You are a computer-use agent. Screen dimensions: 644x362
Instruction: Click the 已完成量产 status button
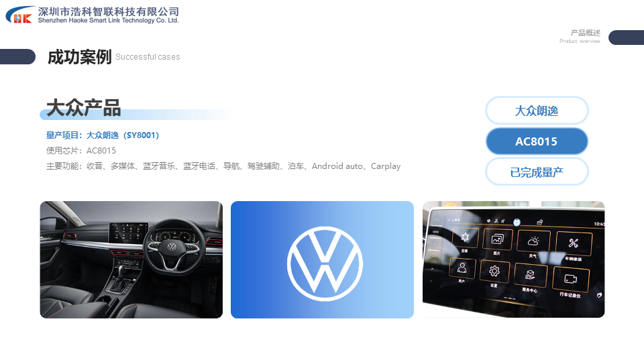[x=537, y=172]
